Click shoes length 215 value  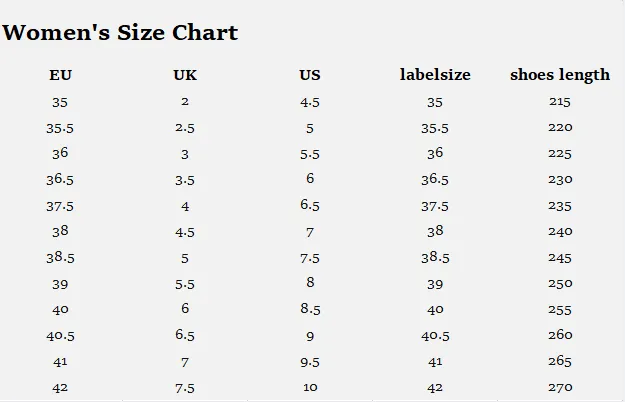point(560,102)
